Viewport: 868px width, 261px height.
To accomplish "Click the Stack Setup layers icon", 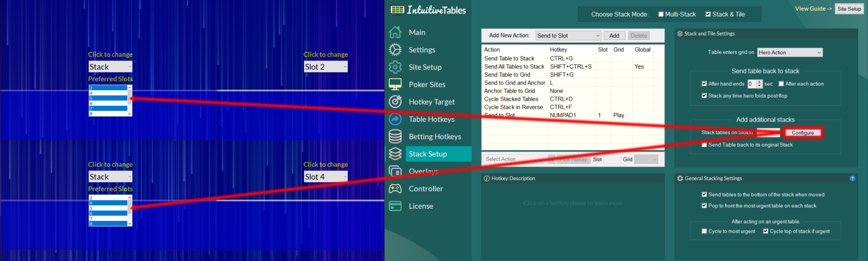I will (x=395, y=154).
